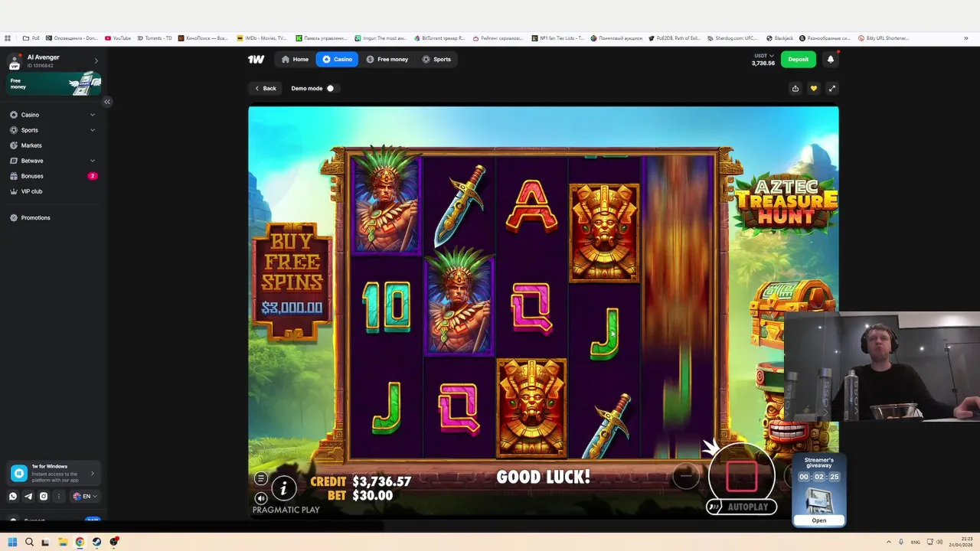Screen dimensions: 980x551
Task: Click the microphone tray icon
Action: (902, 542)
